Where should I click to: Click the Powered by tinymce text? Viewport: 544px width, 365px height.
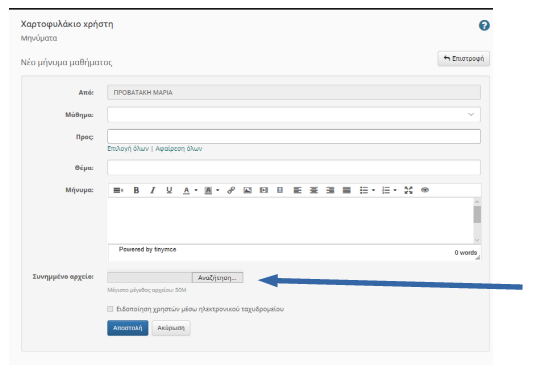[x=147, y=249]
